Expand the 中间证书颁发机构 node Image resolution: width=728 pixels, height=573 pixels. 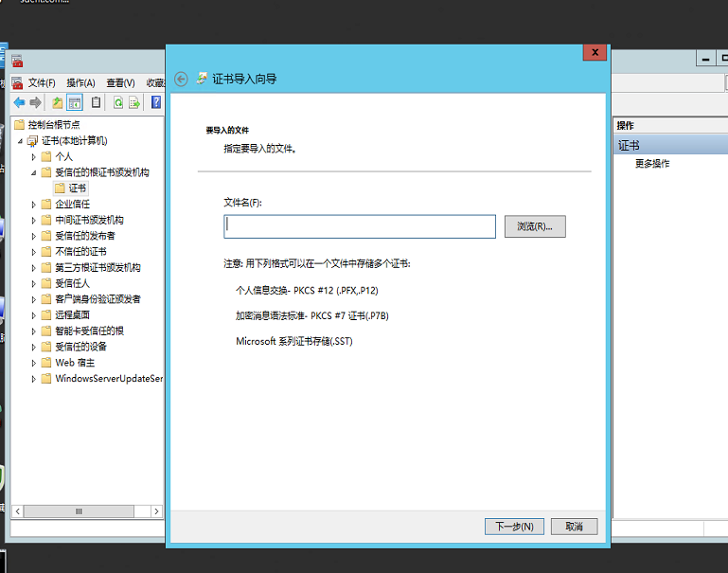click(x=34, y=220)
